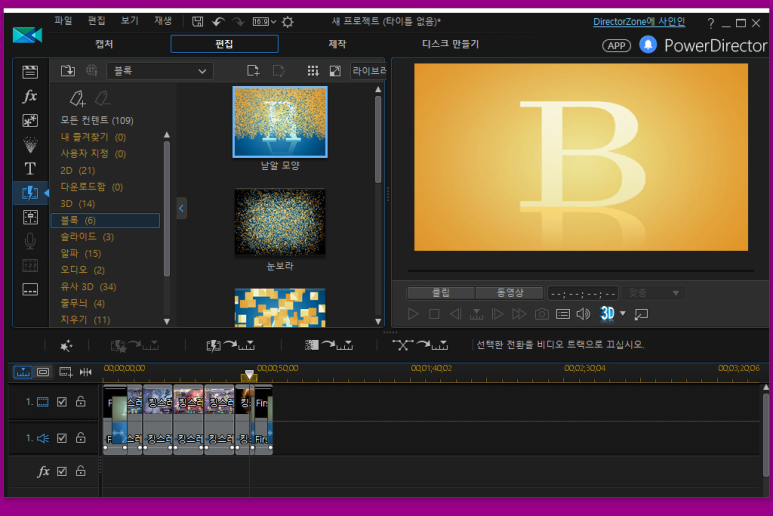Collapse the category panel arrow
This screenshot has width=773, height=516.
pos(181,208)
